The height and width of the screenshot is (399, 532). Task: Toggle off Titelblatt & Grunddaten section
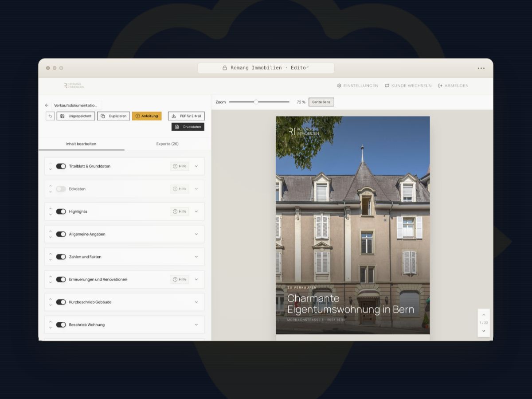(61, 166)
